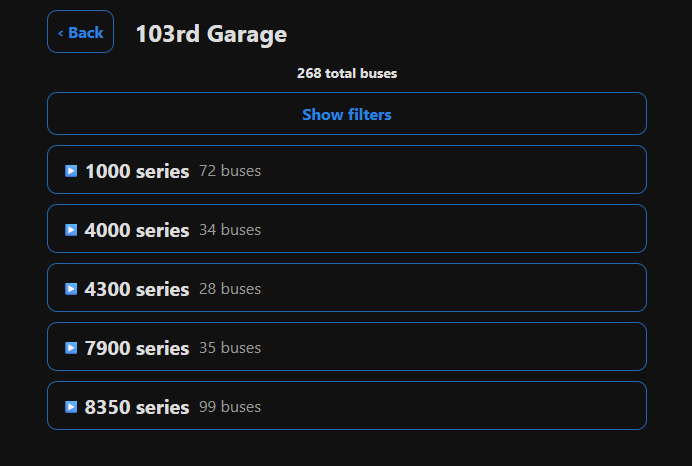
Task: Click the arrow icon beside 7900 series
Action: 71,348
